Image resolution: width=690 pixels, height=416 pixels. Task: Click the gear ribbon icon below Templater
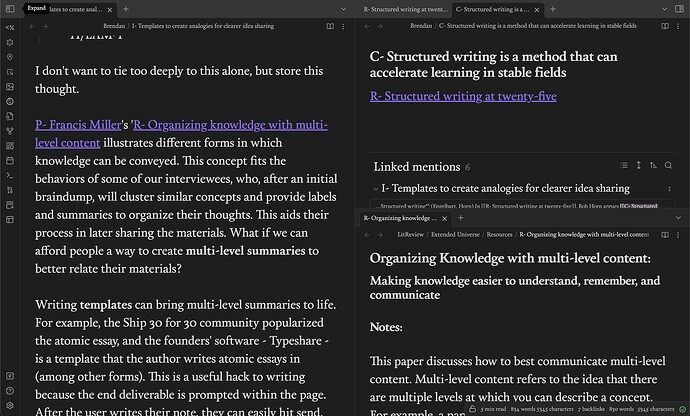10,42
